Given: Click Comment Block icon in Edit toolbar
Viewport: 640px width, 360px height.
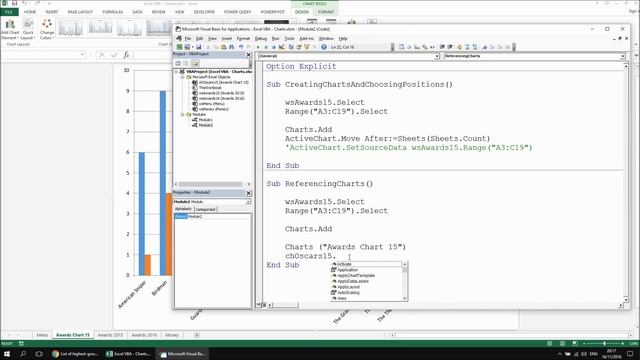Looking at the screenshot, I should click(x=467, y=47).
